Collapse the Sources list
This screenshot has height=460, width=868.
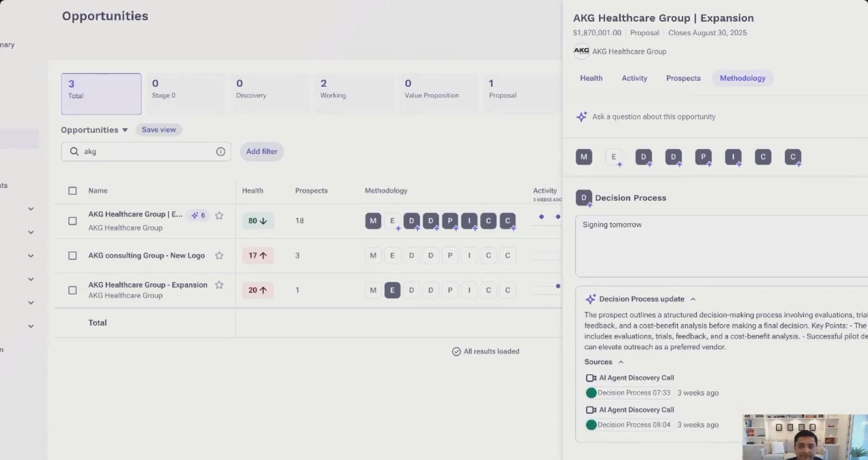(x=621, y=362)
